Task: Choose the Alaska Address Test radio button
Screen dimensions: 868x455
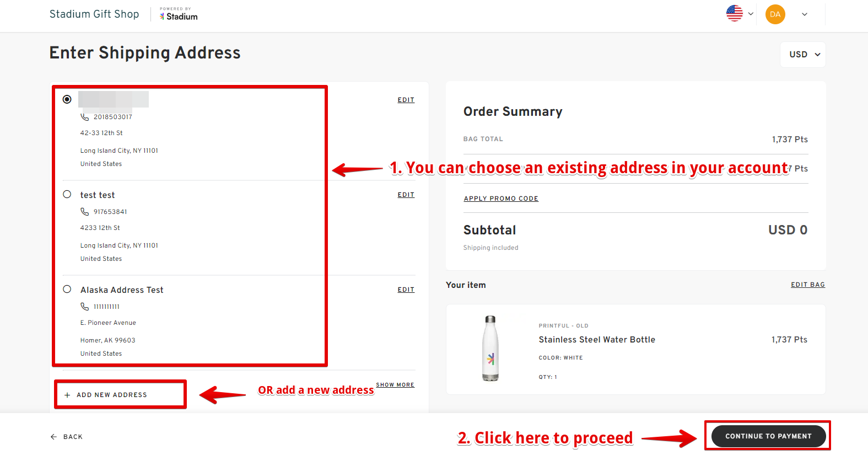Action: coord(67,289)
